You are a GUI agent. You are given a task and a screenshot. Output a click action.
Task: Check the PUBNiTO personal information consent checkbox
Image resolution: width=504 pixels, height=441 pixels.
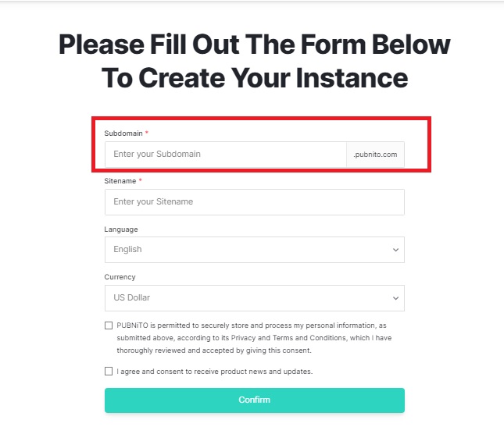pyautogui.click(x=109, y=325)
